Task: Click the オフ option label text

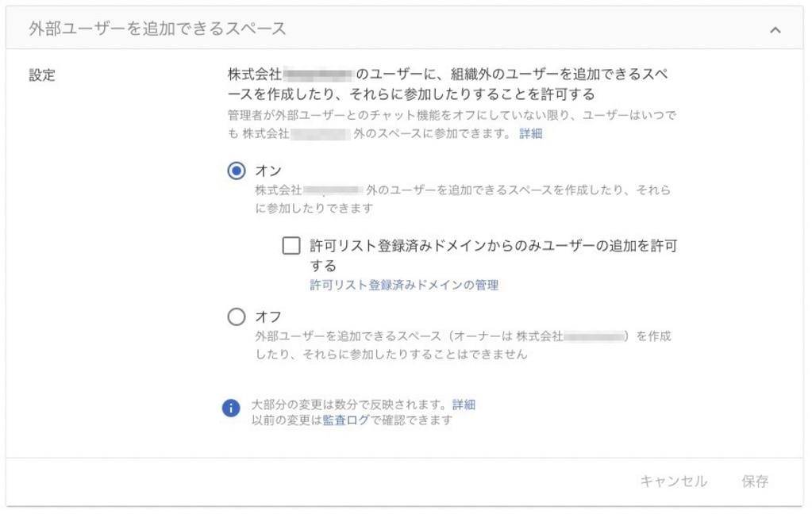Action: coord(268,317)
